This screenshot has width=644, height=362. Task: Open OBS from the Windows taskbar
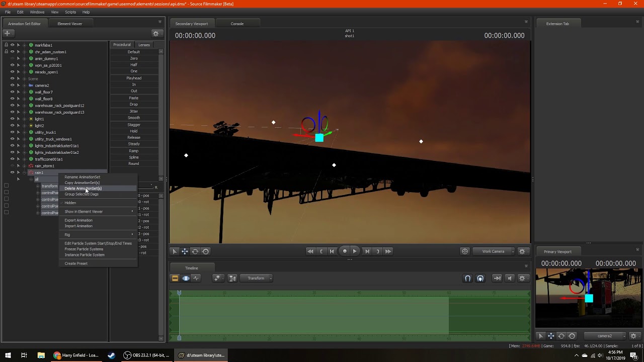[146, 355]
